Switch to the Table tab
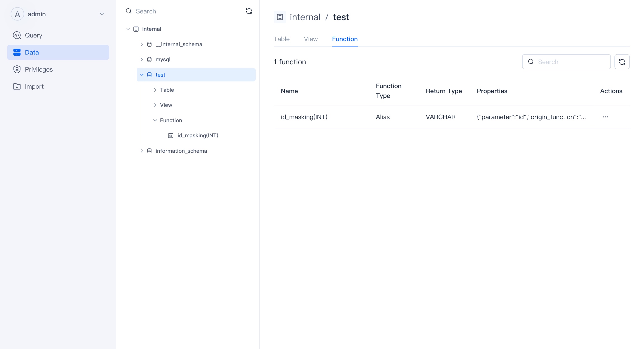 coord(281,39)
